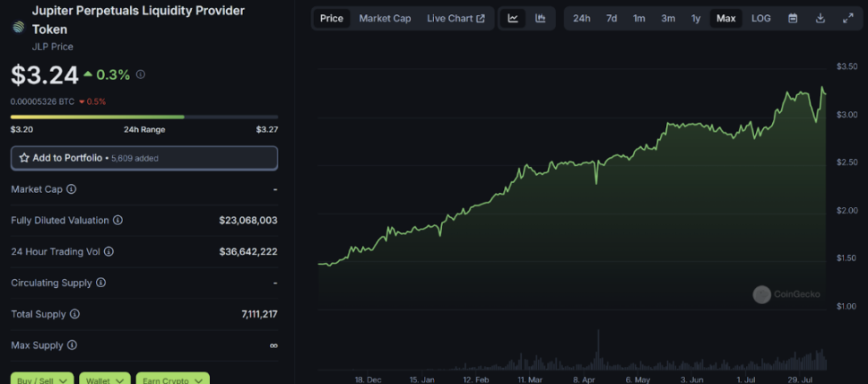
Task: Set chart range to 1y
Action: point(696,18)
